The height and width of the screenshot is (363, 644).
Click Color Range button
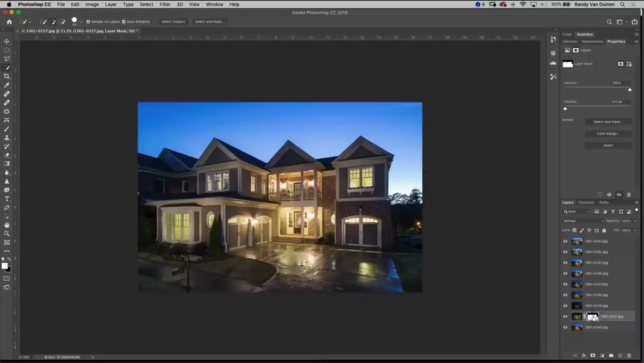(608, 134)
